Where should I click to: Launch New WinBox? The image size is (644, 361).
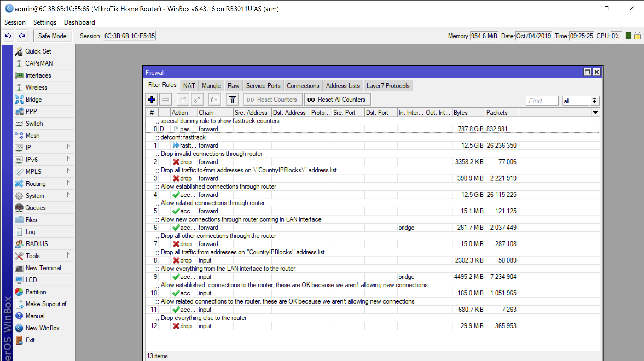point(44,328)
